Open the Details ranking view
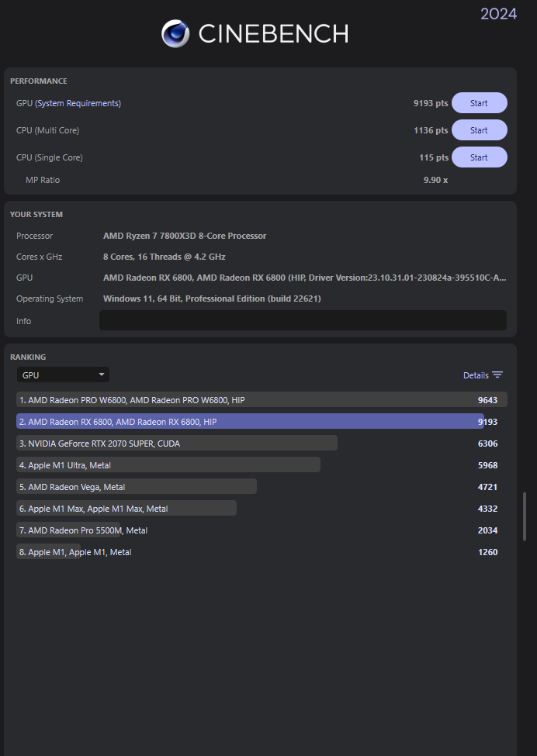537x756 pixels. (476, 375)
